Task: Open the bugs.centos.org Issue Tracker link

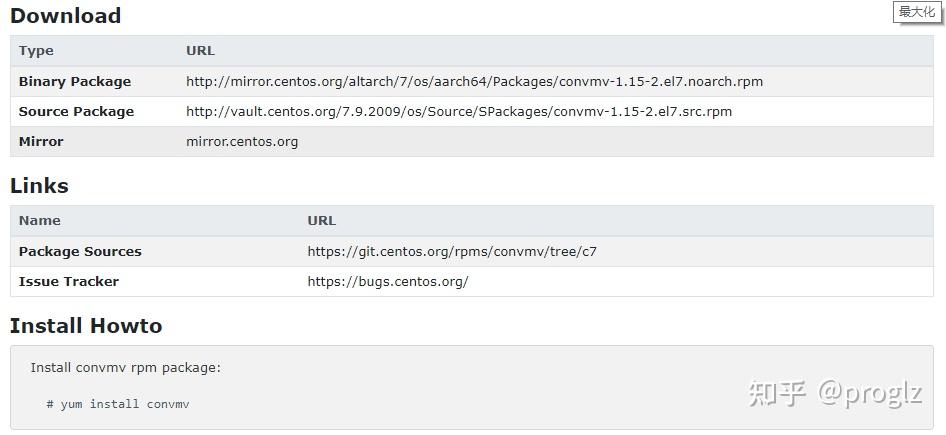Action: click(x=387, y=282)
